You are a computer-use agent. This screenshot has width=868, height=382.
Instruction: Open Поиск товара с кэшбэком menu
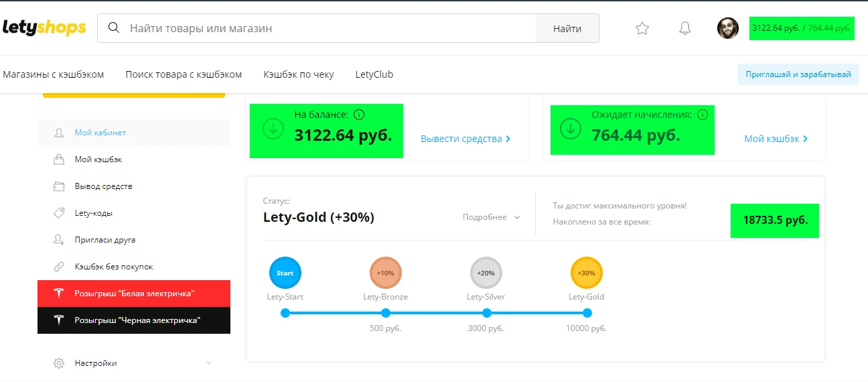[x=184, y=74]
